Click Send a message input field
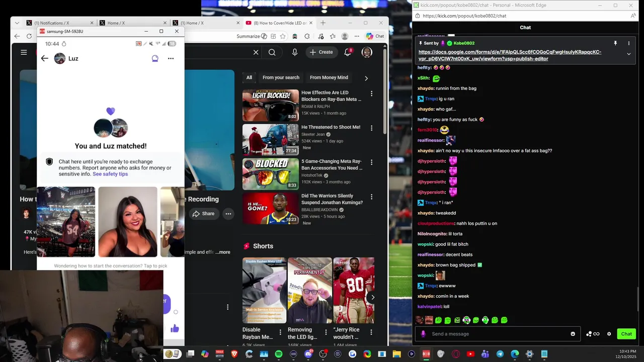 tap(498, 334)
